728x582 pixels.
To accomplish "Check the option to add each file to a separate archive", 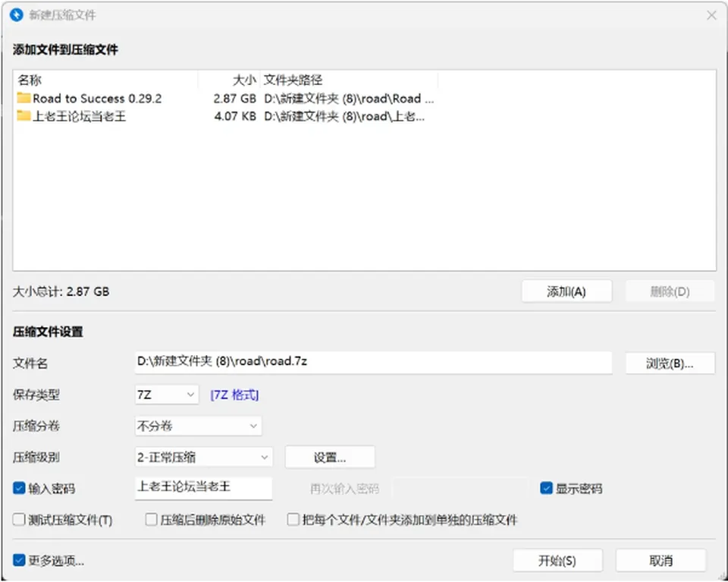I will click(293, 519).
